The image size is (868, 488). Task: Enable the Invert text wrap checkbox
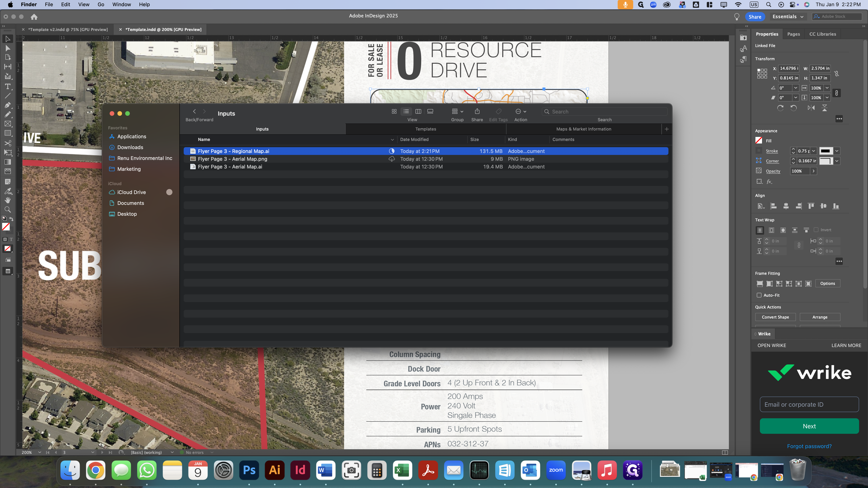click(816, 230)
